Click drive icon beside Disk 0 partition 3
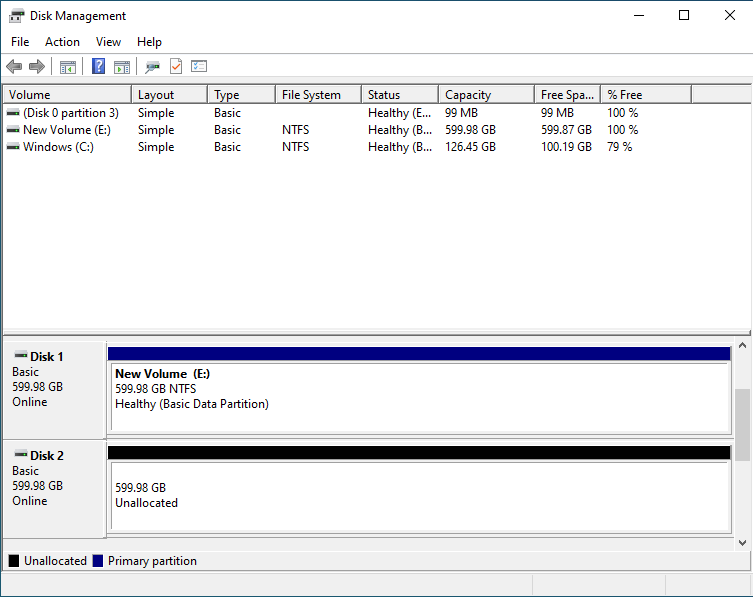This screenshot has height=597, width=753. pyautogui.click(x=13, y=113)
